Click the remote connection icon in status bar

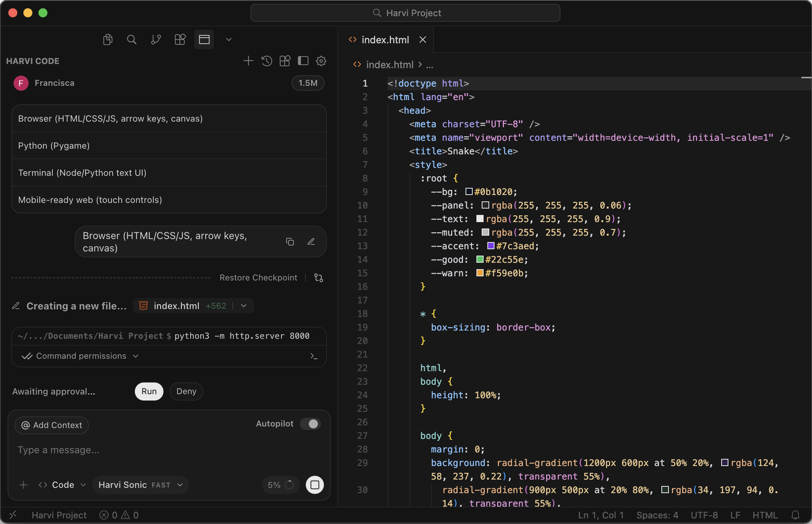(13, 515)
